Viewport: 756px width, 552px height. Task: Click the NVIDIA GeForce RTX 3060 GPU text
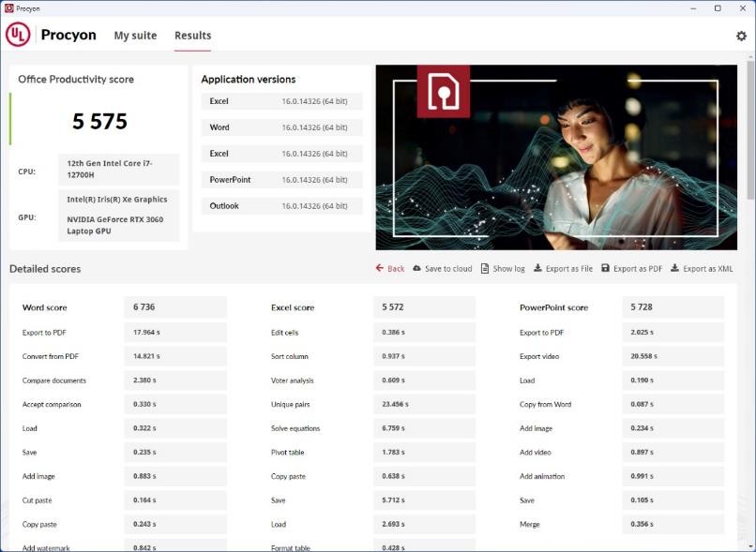click(x=114, y=225)
